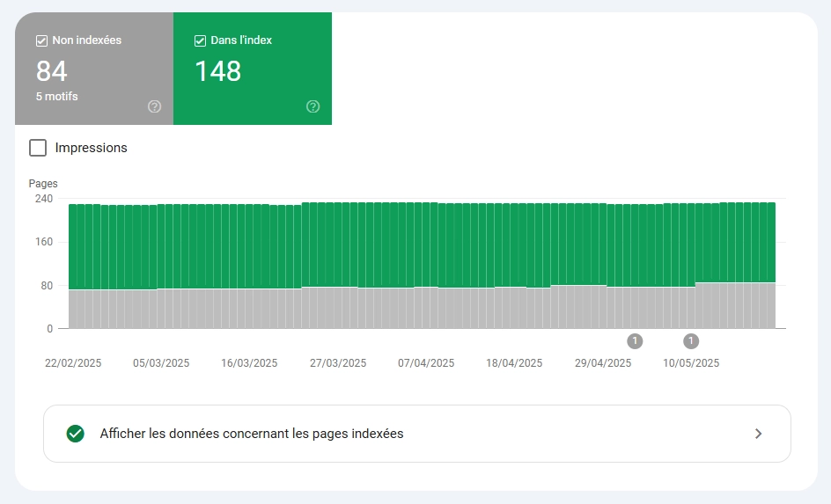Click the first green bar in chart
This screenshot has width=831, height=504.
pos(73,246)
